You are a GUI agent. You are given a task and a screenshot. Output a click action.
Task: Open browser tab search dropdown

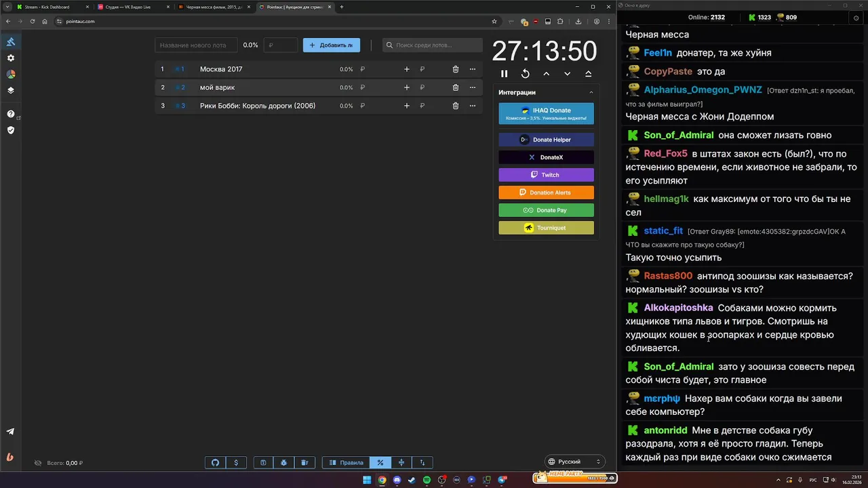(x=7, y=7)
